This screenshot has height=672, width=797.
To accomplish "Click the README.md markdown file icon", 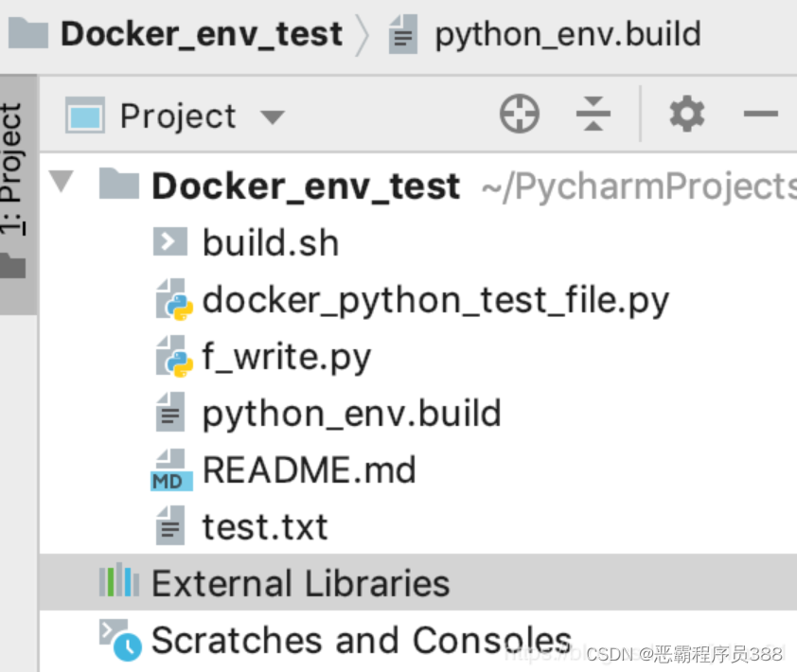I will tap(171, 470).
